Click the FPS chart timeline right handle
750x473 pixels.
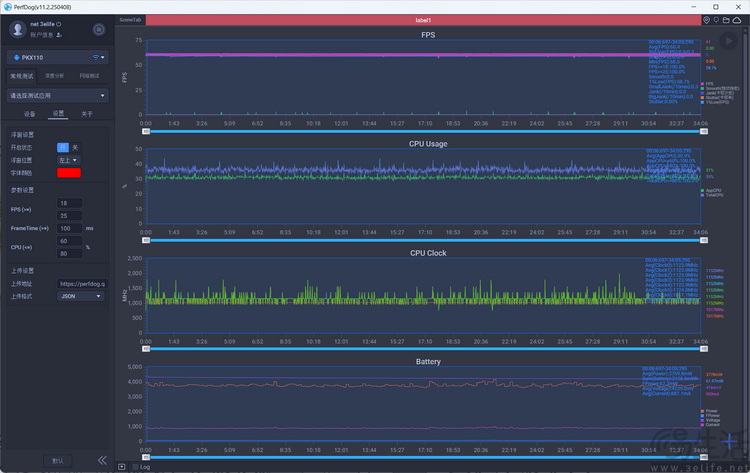click(704, 131)
